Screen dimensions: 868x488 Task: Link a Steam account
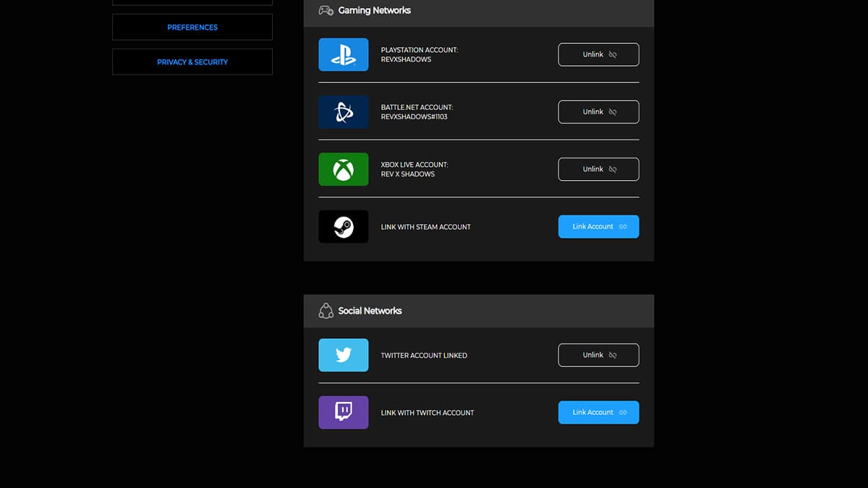point(598,226)
